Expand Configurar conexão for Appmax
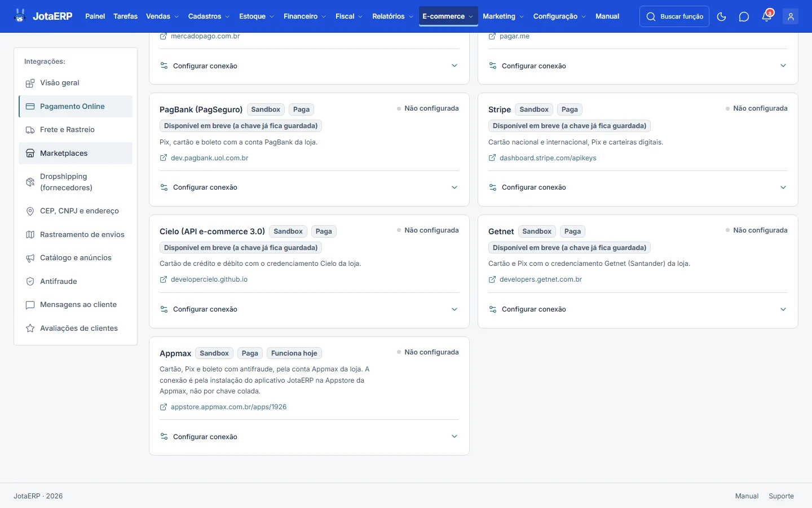Viewport: 812px width, 508px height. [x=309, y=437]
